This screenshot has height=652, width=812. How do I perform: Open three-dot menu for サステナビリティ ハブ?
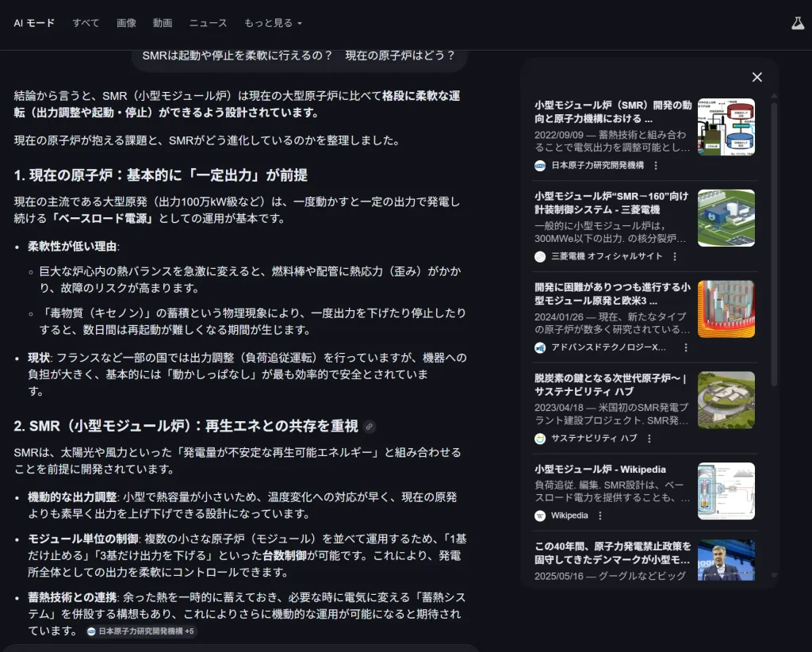[649, 439]
